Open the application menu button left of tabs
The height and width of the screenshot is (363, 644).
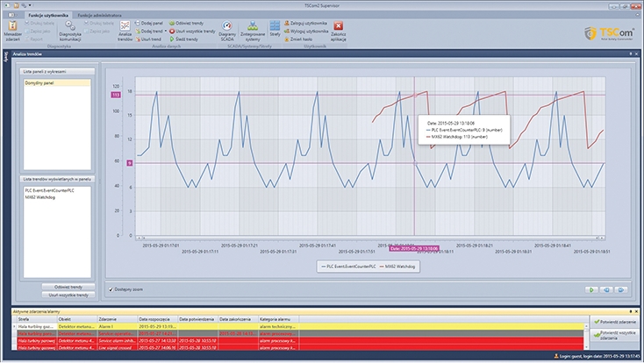11,15
